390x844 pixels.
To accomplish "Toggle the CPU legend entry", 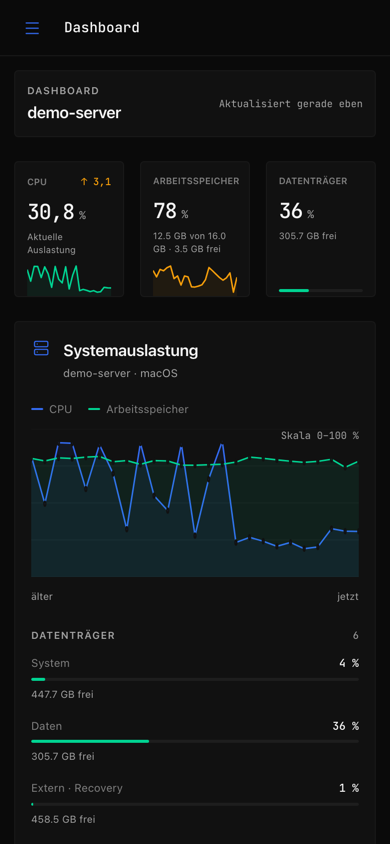I will (x=52, y=409).
